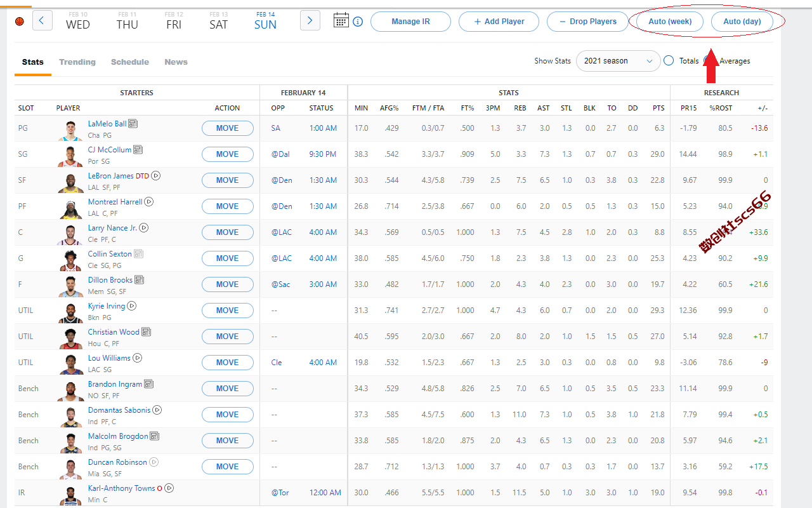
Task: Open player notes icon for Collin Sexton
Action: pyautogui.click(x=139, y=254)
